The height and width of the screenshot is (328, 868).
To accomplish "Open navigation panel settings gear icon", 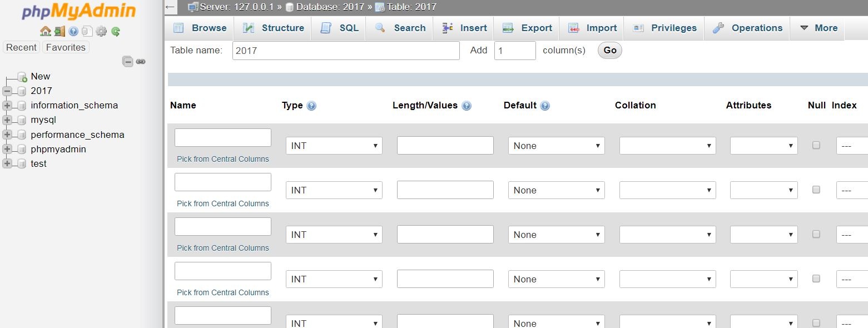I will point(101,31).
